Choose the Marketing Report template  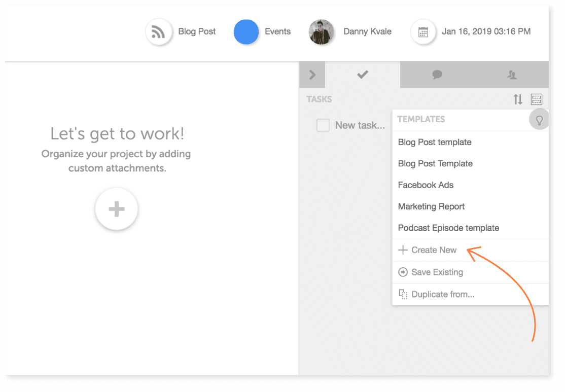(x=470, y=206)
